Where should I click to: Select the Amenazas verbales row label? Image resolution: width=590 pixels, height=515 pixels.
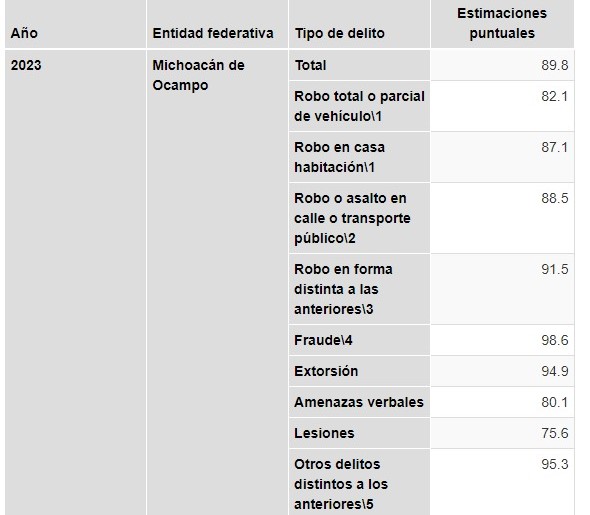359,402
